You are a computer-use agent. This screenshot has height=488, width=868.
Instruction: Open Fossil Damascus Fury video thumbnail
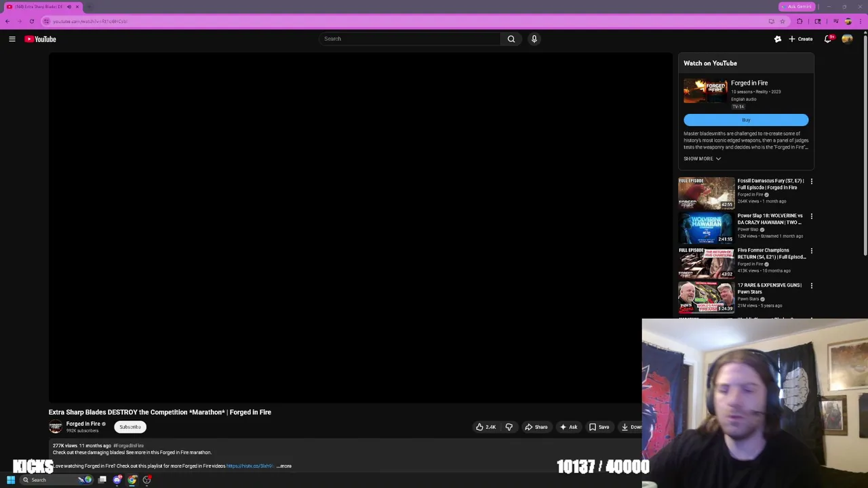click(x=706, y=193)
